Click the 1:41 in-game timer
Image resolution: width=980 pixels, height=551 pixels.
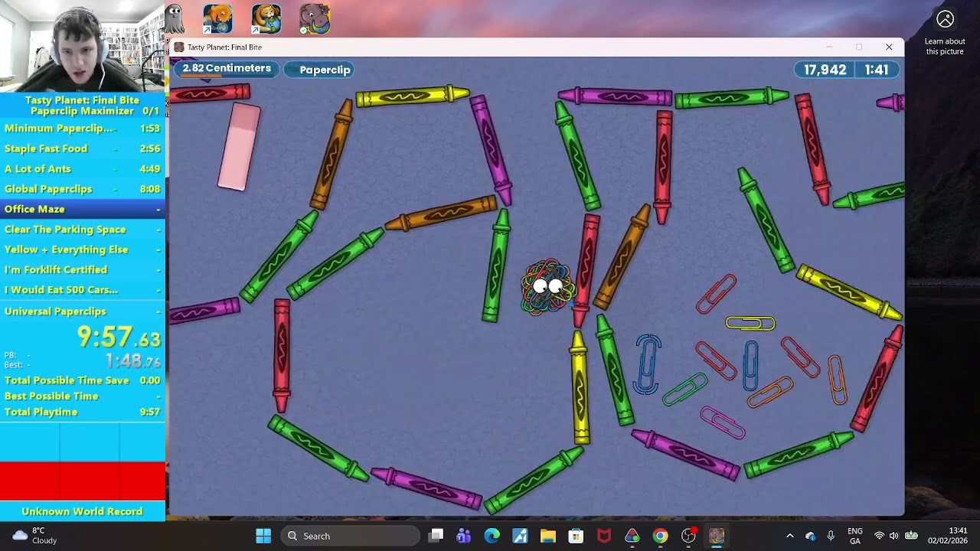pyautogui.click(x=877, y=70)
